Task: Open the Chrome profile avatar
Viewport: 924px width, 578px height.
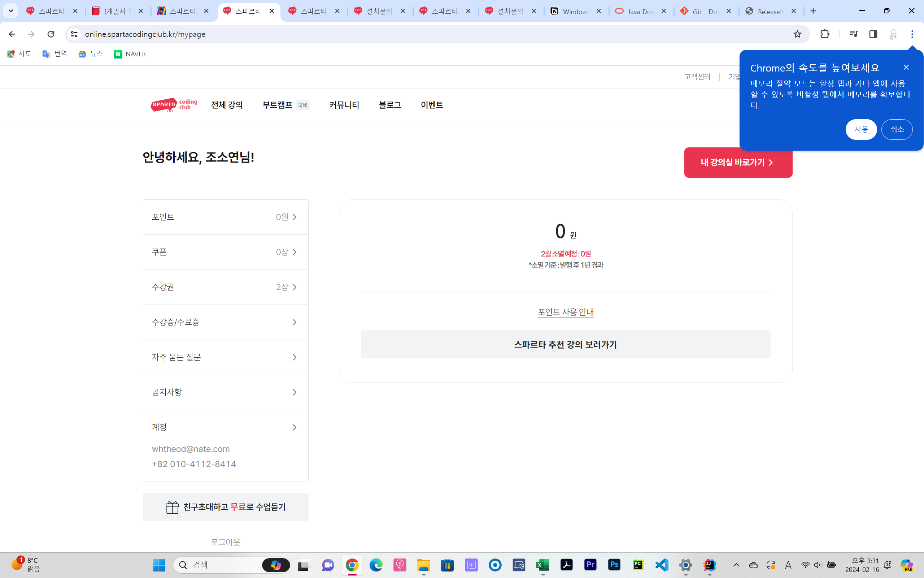Action: (893, 34)
